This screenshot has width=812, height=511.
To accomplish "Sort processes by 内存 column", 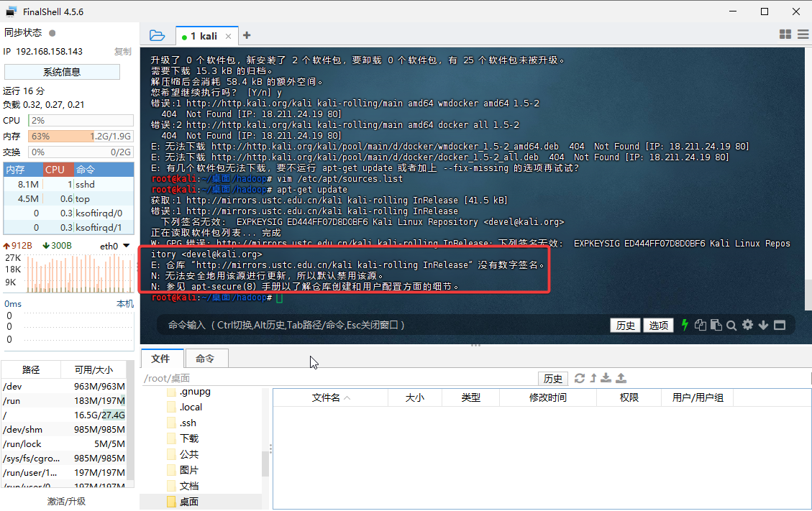I will (23, 170).
